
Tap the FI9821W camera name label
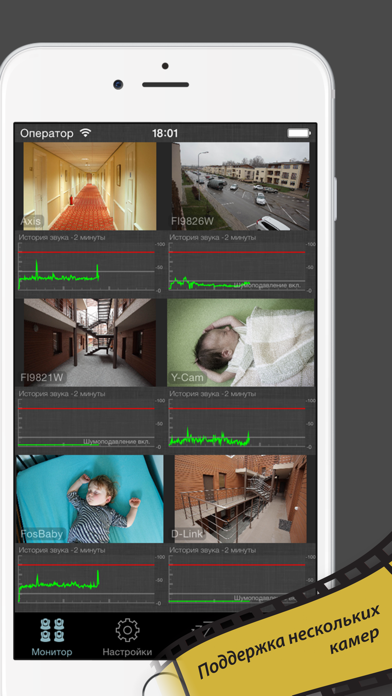tap(43, 377)
